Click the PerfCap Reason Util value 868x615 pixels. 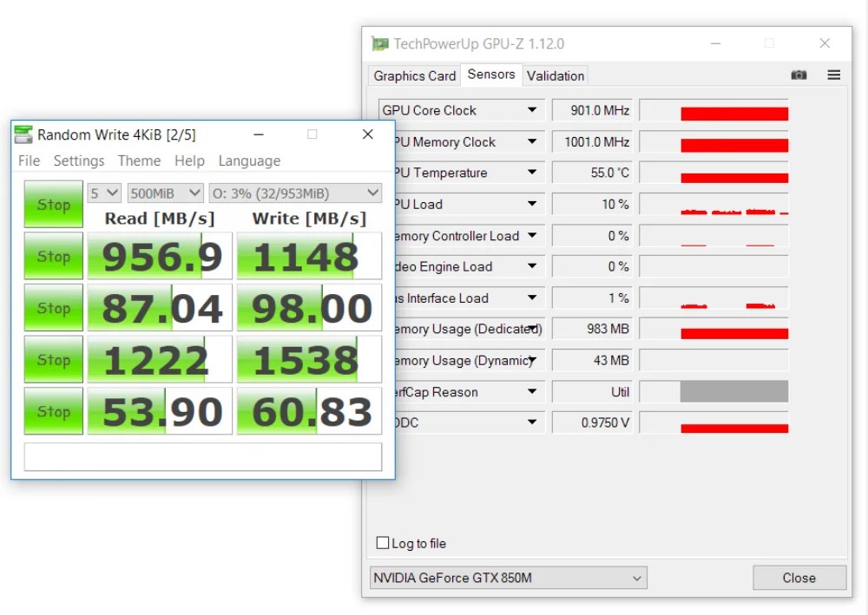click(x=592, y=391)
